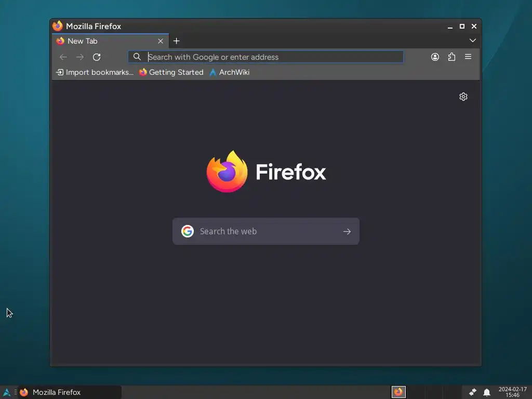Open the hamburger application menu
The image size is (532, 399).
(468, 57)
